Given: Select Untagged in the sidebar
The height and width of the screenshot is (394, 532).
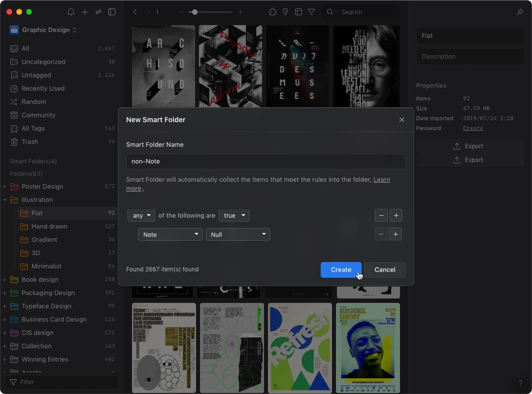Looking at the screenshot, I should click(36, 75).
